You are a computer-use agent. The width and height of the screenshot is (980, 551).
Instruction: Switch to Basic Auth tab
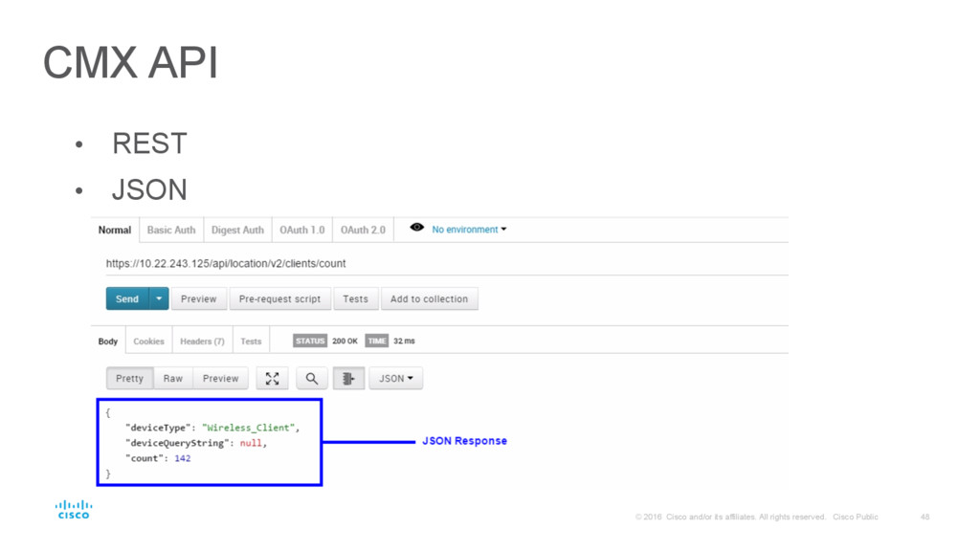(171, 230)
